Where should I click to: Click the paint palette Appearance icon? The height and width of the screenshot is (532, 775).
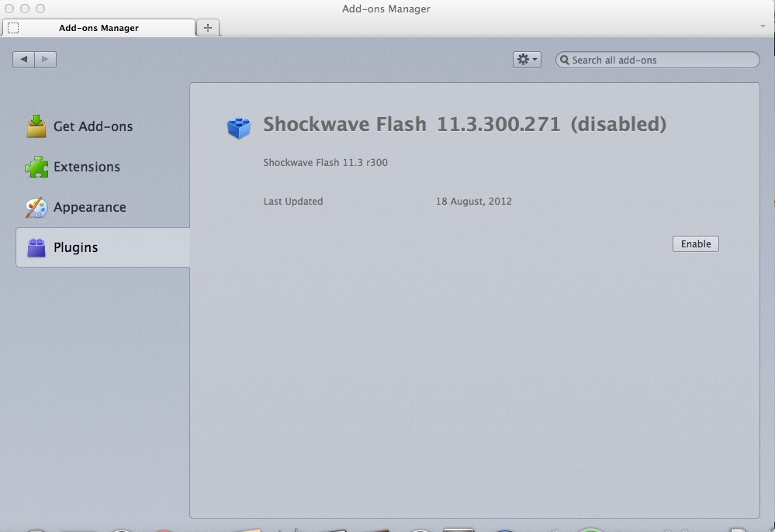pos(36,208)
